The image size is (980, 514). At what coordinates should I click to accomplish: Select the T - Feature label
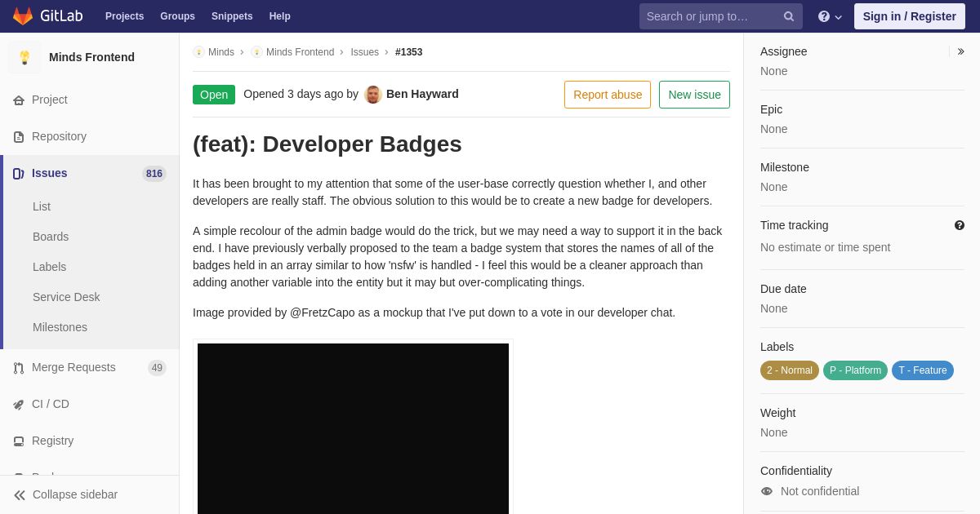923,370
